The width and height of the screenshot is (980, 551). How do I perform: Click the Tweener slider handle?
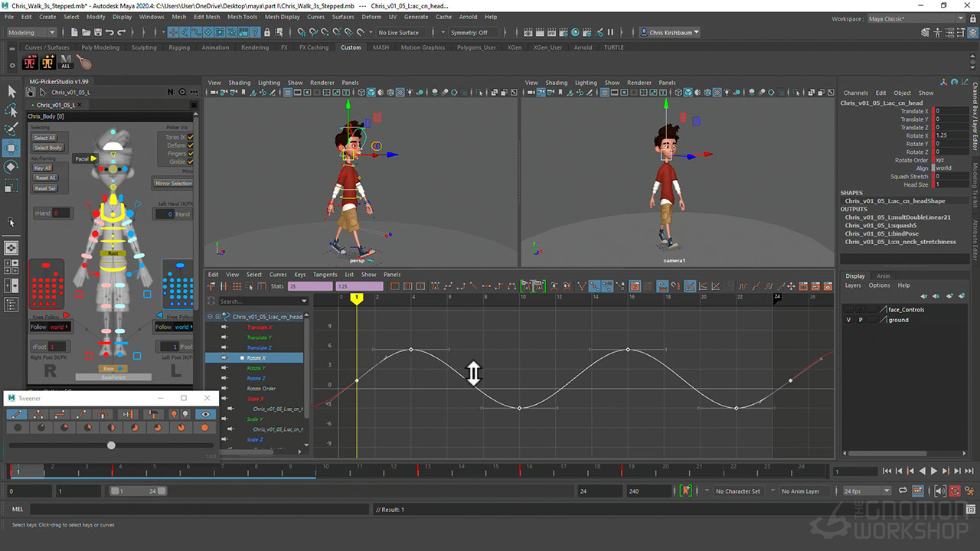[x=111, y=445]
